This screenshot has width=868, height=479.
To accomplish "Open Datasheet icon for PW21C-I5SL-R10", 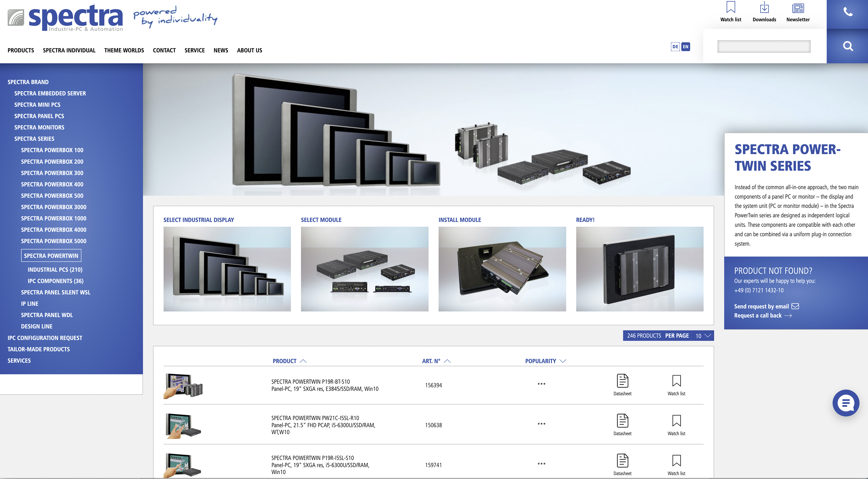I will coord(622,421).
